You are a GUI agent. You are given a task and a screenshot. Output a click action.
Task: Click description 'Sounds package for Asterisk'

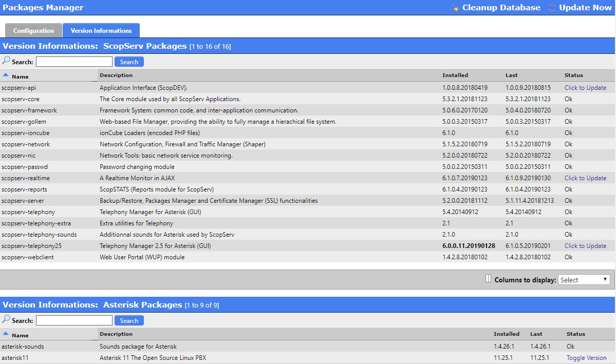click(x=138, y=347)
